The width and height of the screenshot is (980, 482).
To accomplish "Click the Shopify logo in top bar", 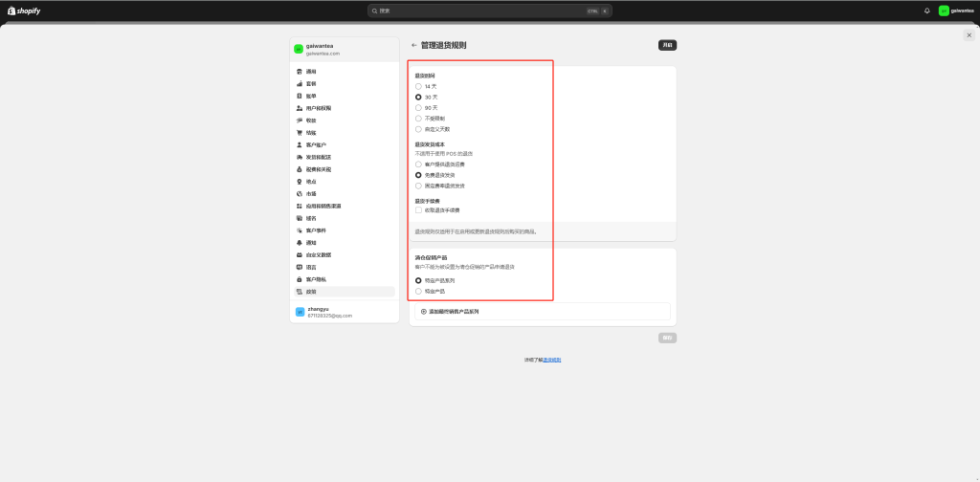I will click(24, 11).
